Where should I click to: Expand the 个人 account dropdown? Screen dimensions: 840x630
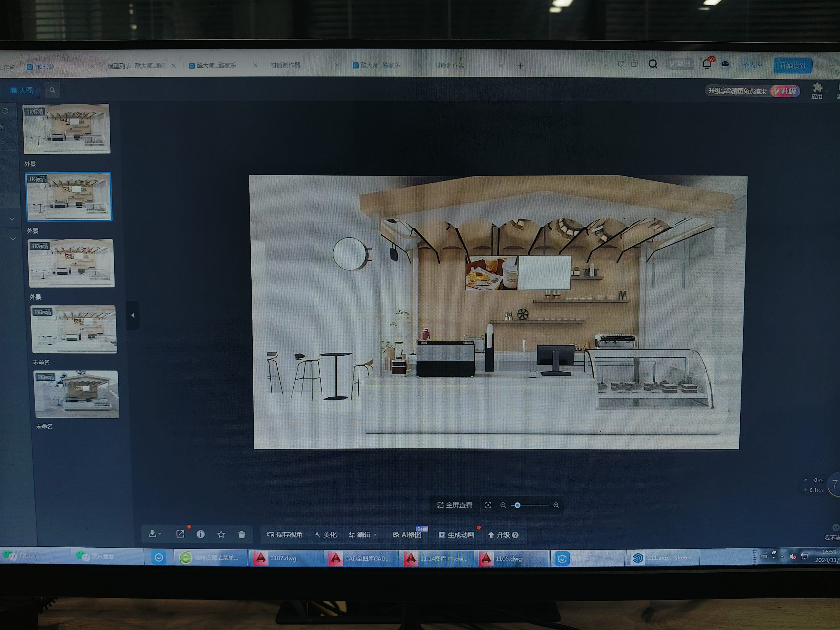(752, 65)
